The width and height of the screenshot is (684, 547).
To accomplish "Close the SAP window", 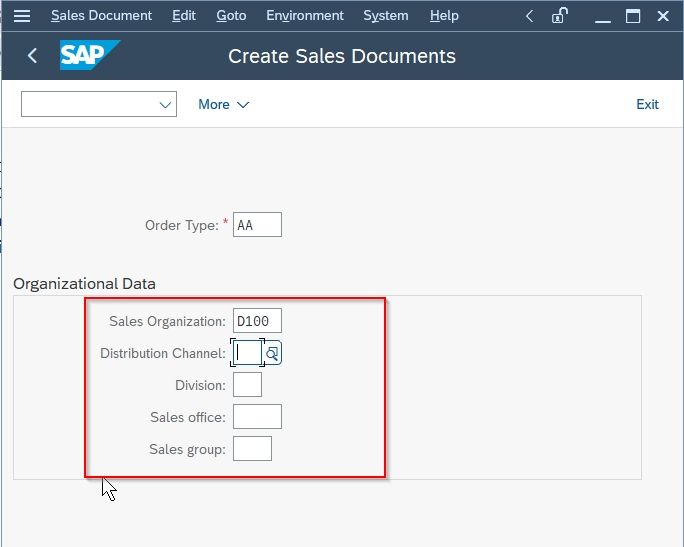I will (663, 16).
